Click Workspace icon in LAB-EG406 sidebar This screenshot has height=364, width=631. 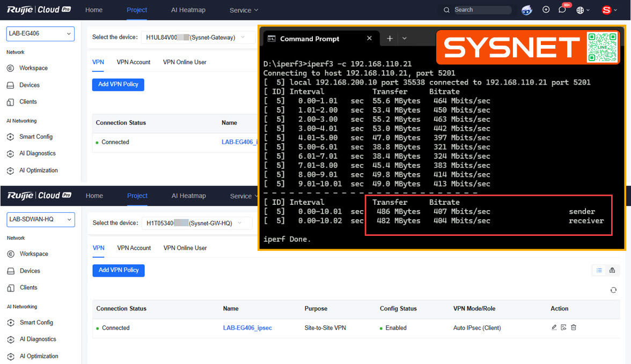click(11, 68)
